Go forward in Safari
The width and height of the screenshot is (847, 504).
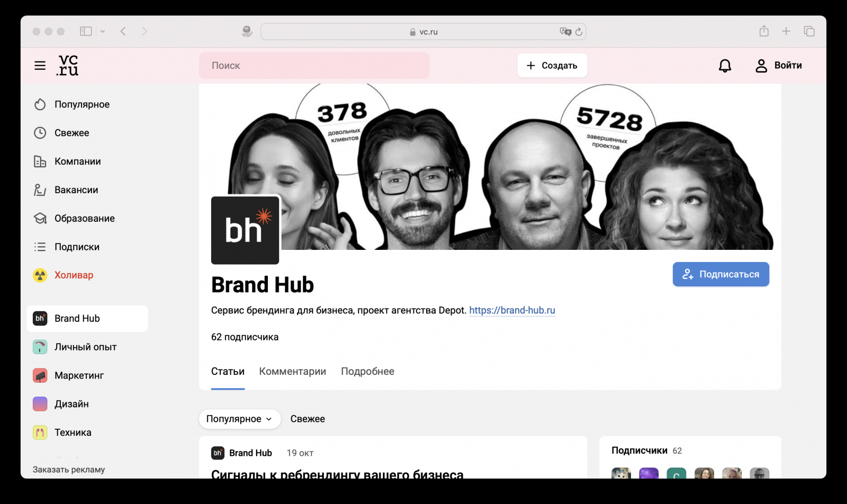click(x=145, y=31)
